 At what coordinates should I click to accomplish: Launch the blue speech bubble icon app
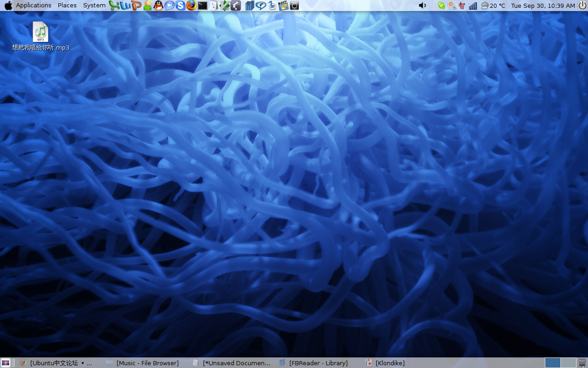click(x=261, y=6)
